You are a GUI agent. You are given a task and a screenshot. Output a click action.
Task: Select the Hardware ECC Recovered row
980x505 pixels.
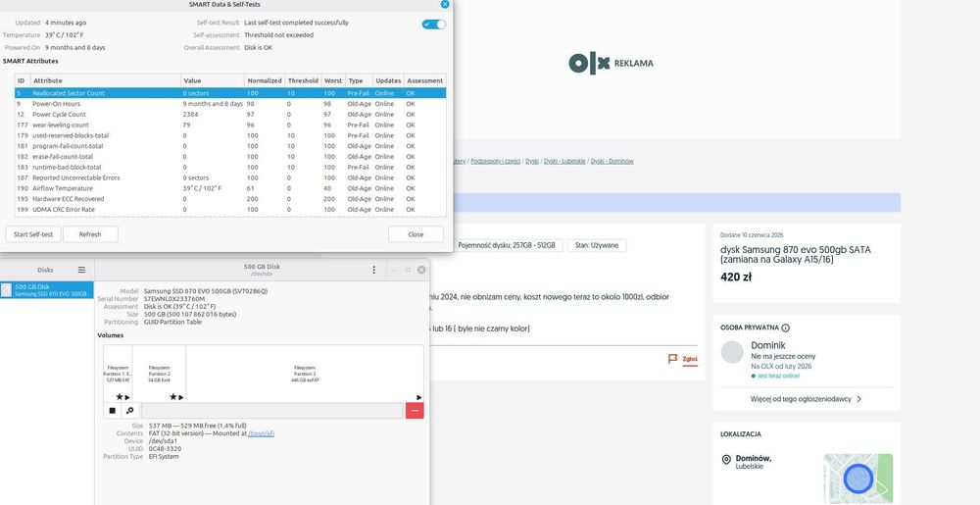pos(230,199)
